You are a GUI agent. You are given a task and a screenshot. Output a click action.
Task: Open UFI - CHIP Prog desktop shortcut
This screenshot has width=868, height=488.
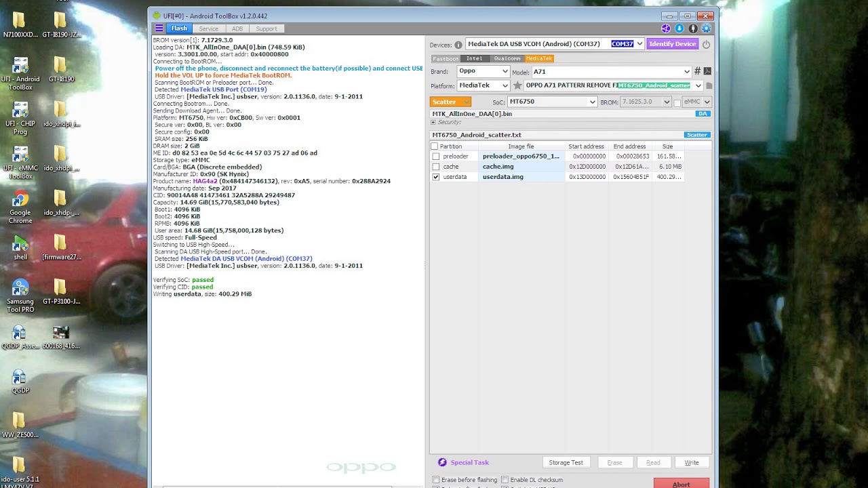point(20,118)
